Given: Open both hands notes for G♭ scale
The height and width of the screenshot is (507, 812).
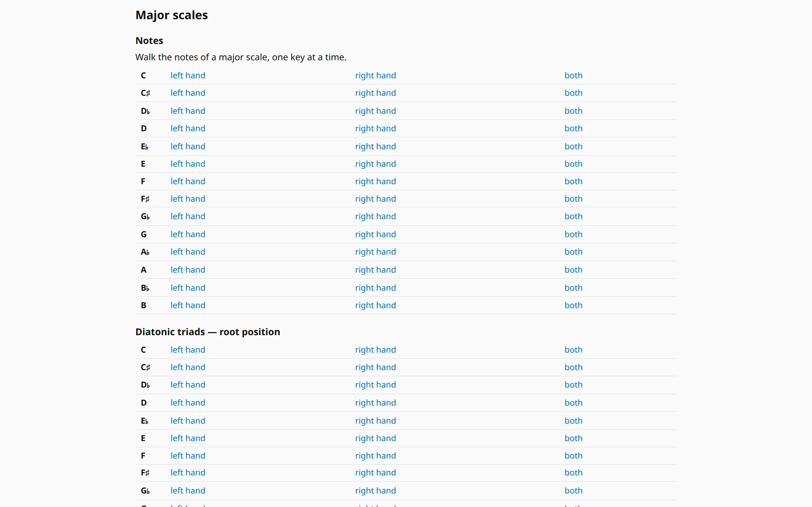Looking at the screenshot, I should (x=573, y=216).
